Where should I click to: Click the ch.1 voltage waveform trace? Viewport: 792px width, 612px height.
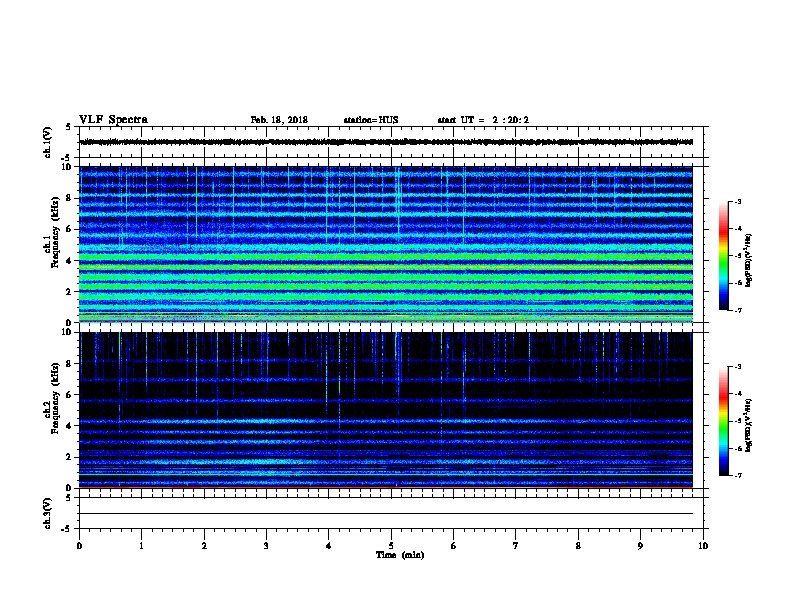click(386, 142)
